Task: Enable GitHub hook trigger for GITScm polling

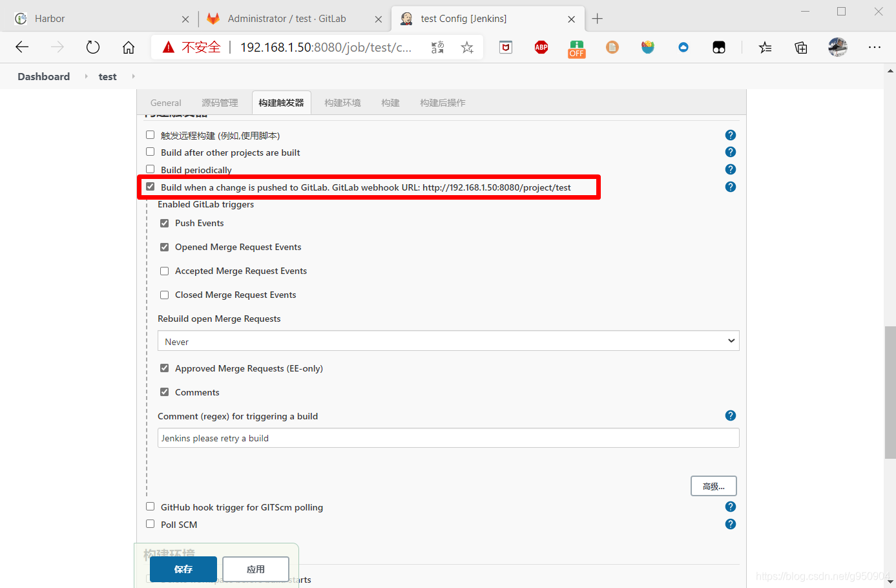Action: [x=151, y=507]
